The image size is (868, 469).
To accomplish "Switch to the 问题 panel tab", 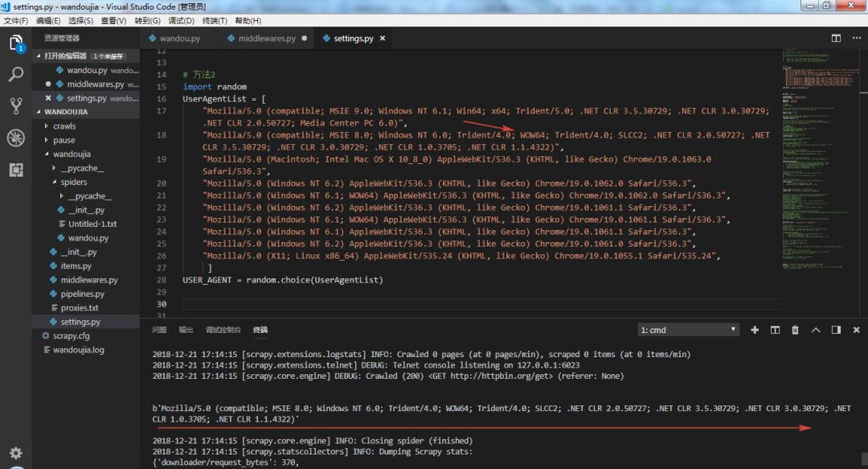I will point(159,330).
